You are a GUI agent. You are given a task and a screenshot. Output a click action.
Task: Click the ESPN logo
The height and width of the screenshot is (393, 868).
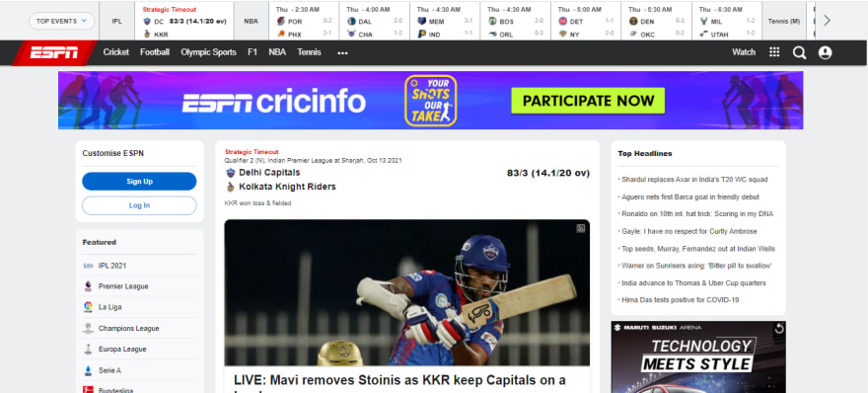point(53,52)
